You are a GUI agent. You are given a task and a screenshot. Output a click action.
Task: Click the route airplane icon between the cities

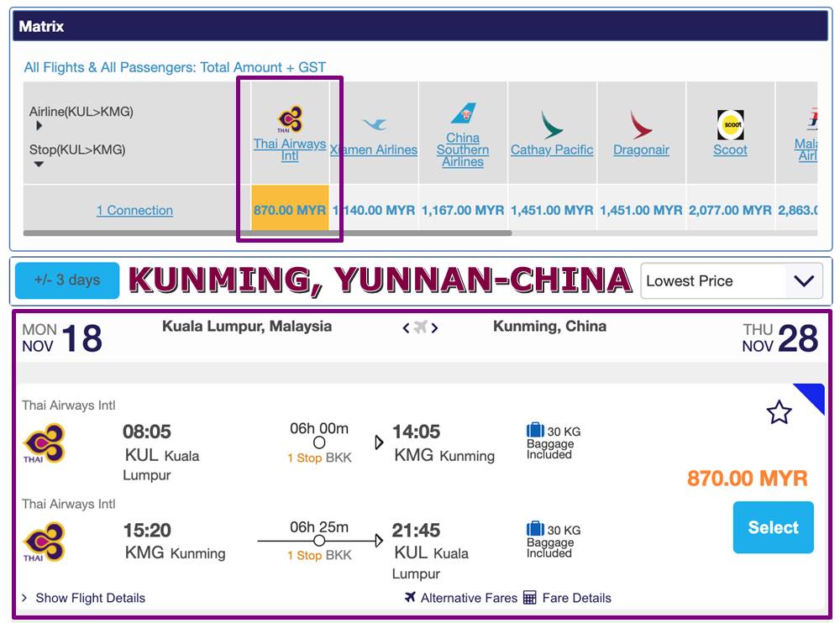421,327
